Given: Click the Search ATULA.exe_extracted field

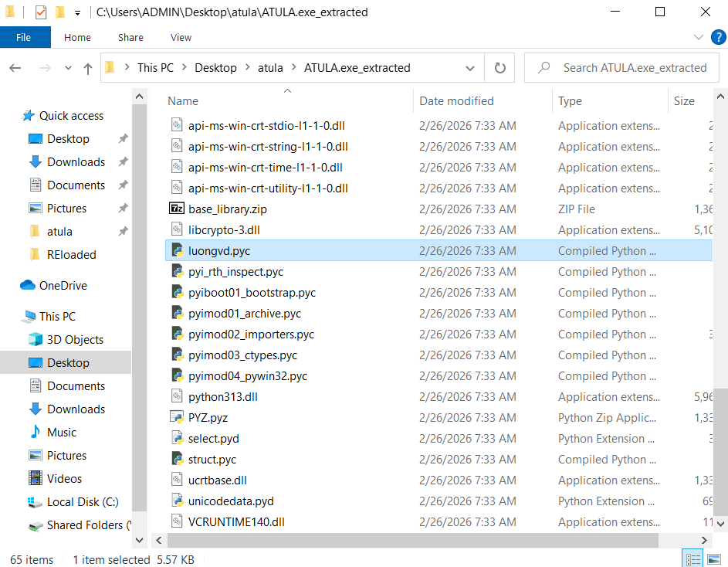Looking at the screenshot, I should pos(633,68).
